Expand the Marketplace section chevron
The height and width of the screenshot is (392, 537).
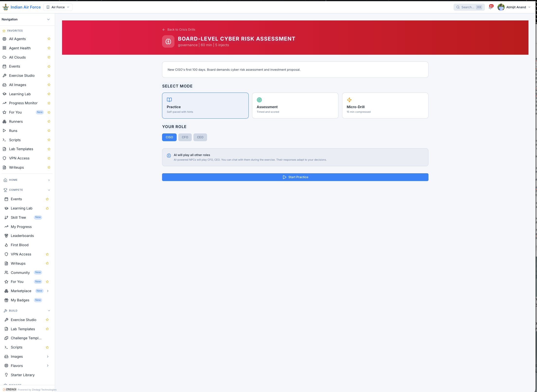48,291
